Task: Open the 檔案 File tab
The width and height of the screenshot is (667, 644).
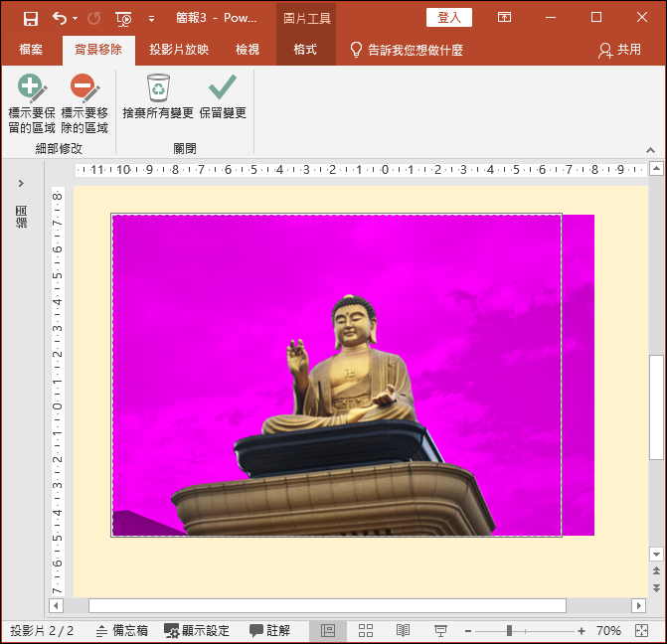Action: 31,50
